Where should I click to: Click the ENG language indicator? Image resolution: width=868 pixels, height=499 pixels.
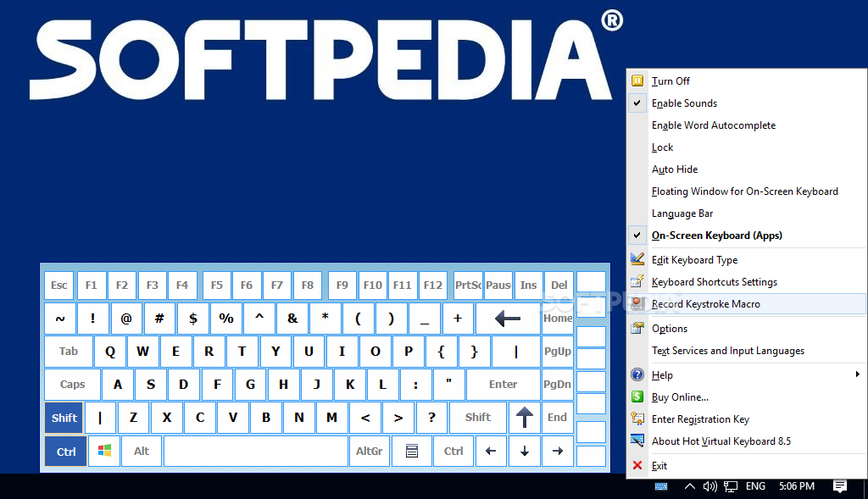click(x=755, y=486)
